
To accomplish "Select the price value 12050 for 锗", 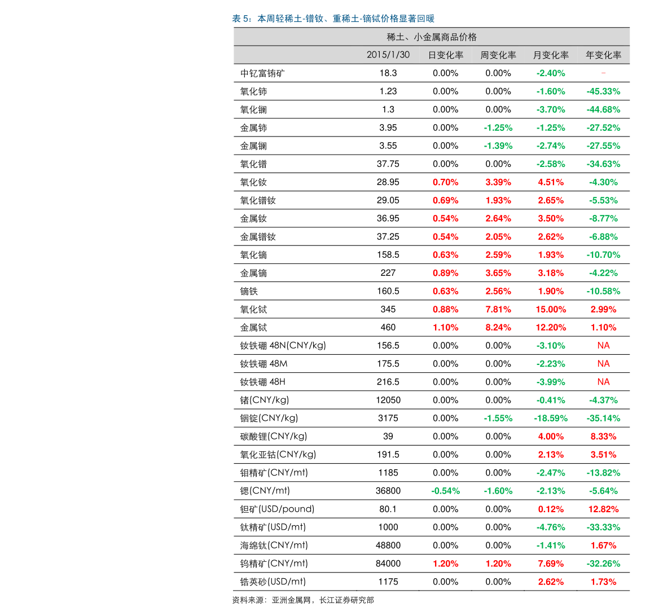I will point(388,400).
